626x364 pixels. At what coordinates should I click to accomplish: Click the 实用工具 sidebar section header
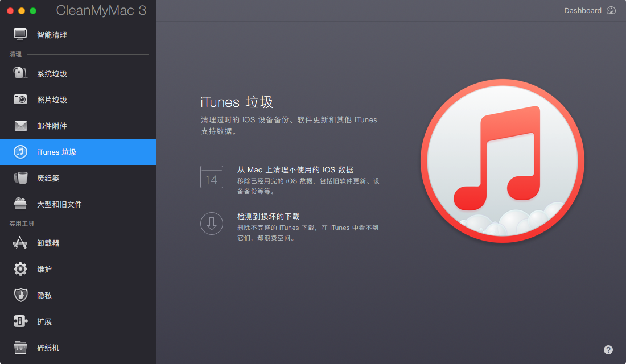point(22,224)
